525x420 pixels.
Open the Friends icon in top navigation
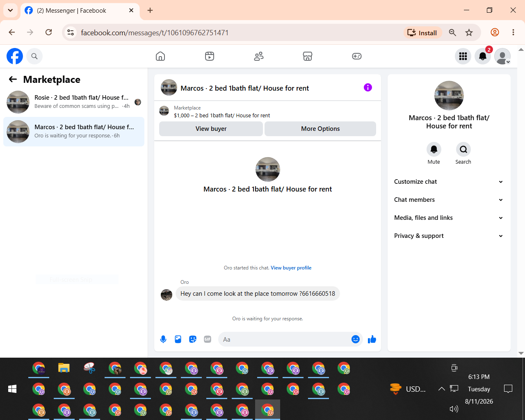point(259,56)
